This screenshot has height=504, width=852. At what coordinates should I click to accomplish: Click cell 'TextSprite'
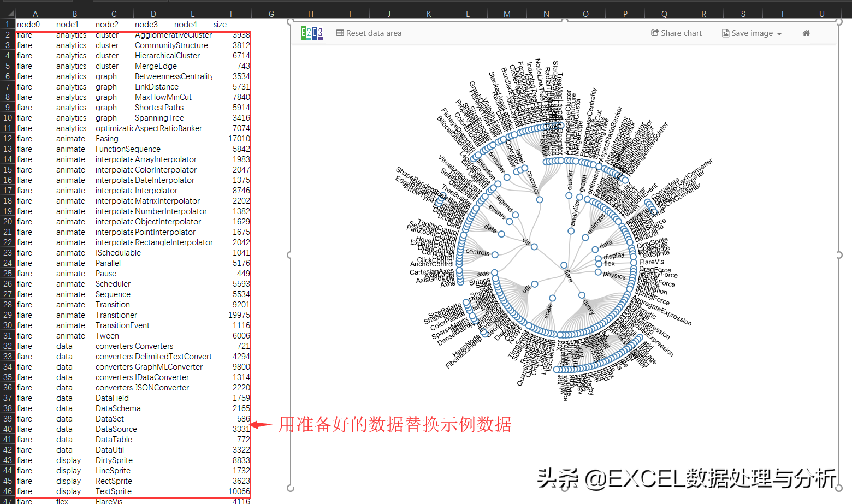(114, 491)
